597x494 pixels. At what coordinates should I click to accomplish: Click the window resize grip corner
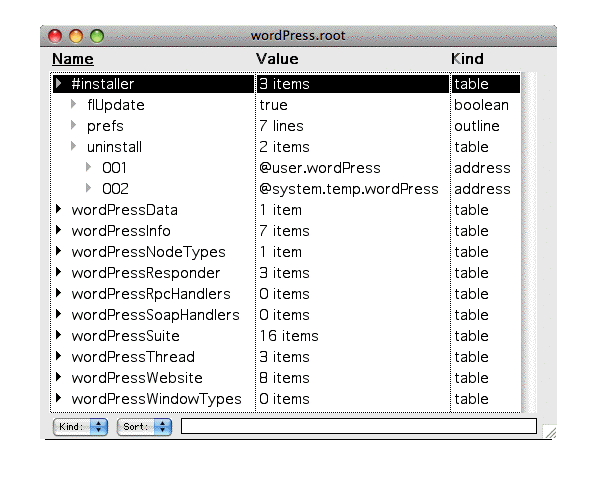click(x=550, y=433)
